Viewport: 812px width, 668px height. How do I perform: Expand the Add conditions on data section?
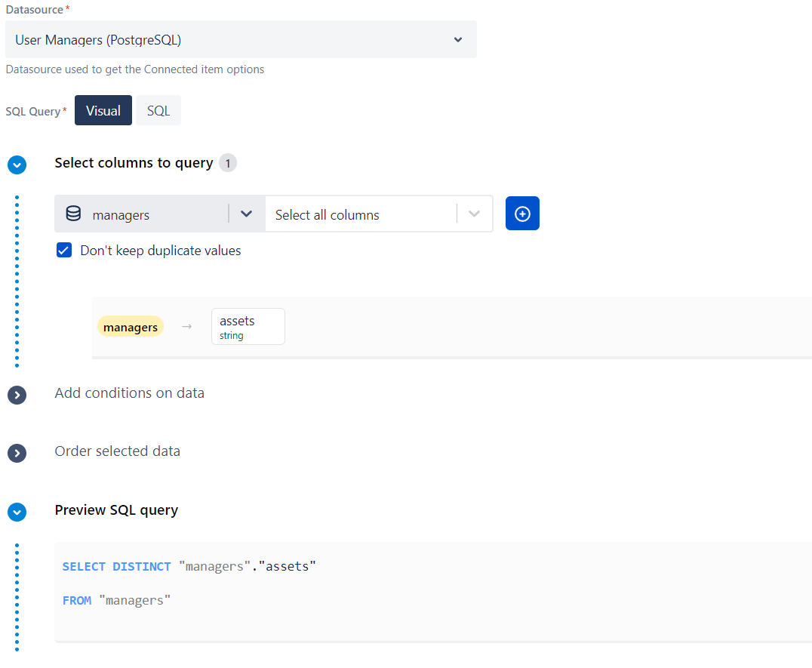tap(17, 395)
